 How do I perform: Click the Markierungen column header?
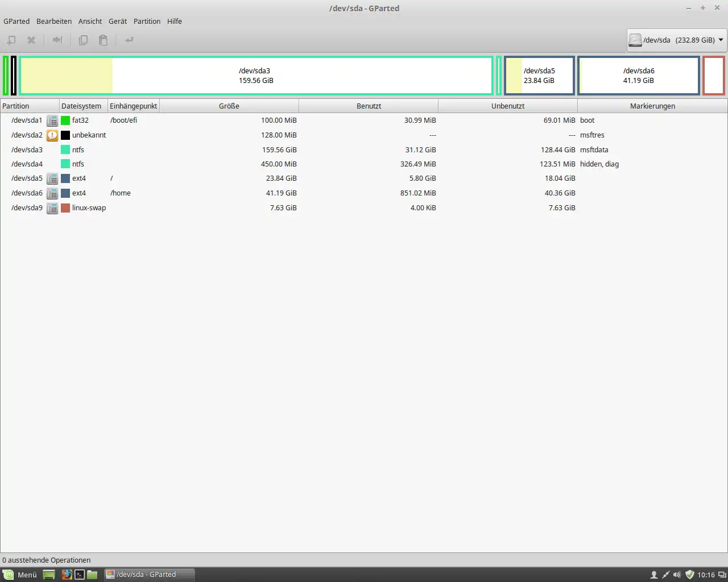[x=652, y=106]
